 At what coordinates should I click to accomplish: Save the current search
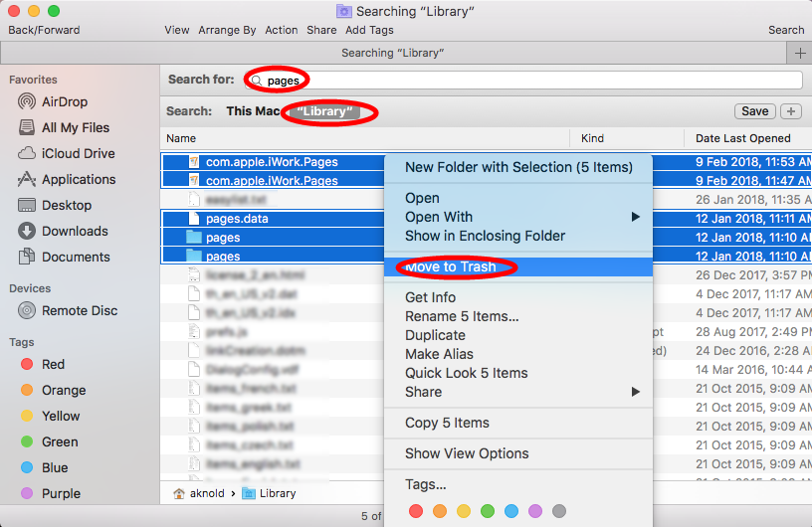pos(754,111)
